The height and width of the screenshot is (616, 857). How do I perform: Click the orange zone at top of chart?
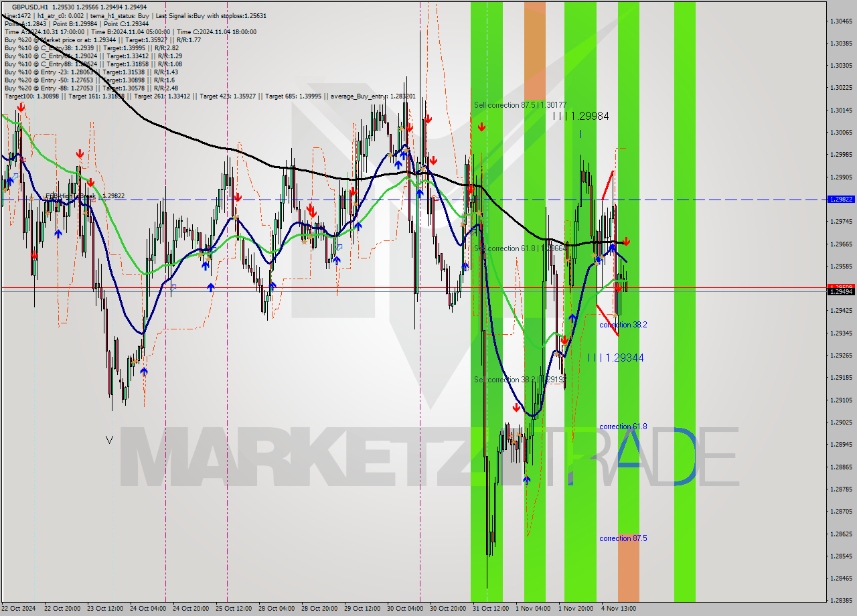coord(534,50)
